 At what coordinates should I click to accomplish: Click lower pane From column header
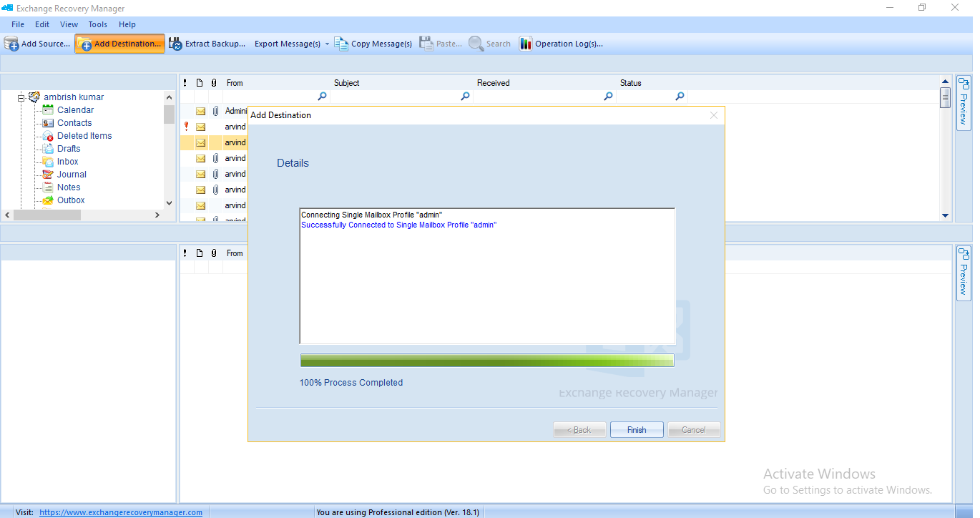pos(235,253)
